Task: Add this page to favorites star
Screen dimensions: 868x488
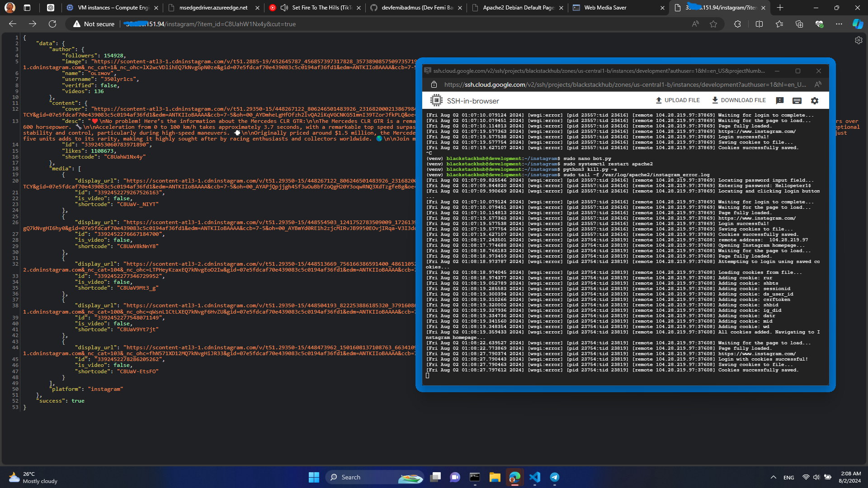Action: pos(713,24)
